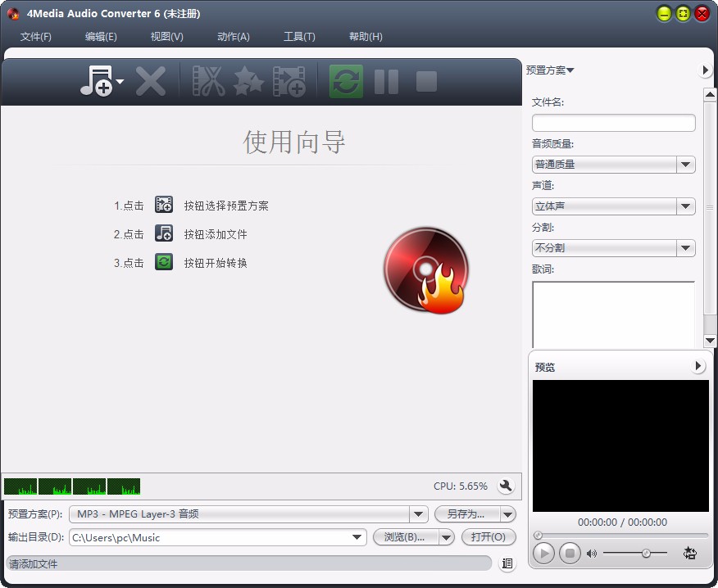Start conversion with the green convert icon

(344, 82)
